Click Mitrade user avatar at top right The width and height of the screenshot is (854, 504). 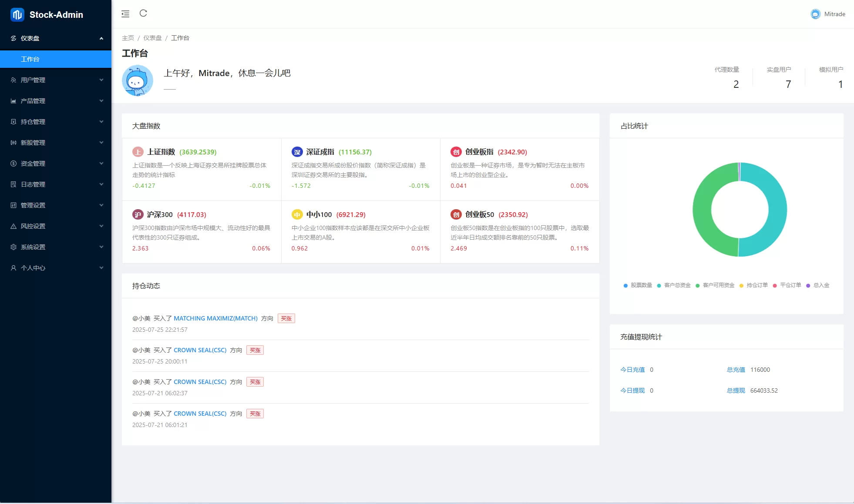815,14
